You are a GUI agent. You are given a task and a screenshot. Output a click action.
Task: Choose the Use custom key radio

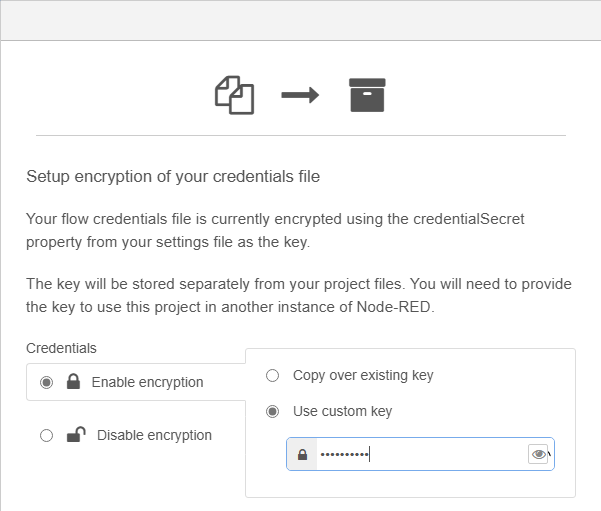[272, 411]
